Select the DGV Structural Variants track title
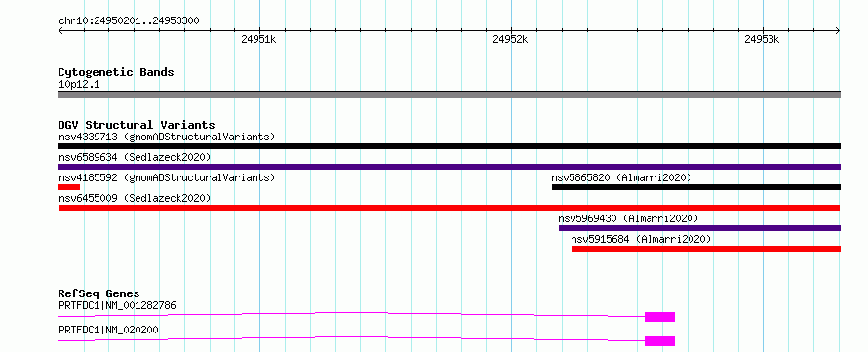This screenshot has height=352, width=868. [x=137, y=125]
